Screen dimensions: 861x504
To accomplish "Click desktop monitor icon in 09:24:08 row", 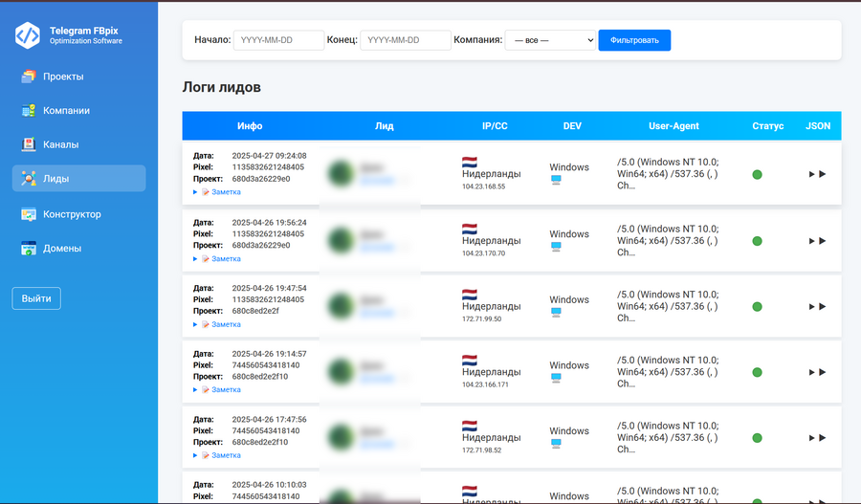I will pyautogui.click(x=556, y=180).
